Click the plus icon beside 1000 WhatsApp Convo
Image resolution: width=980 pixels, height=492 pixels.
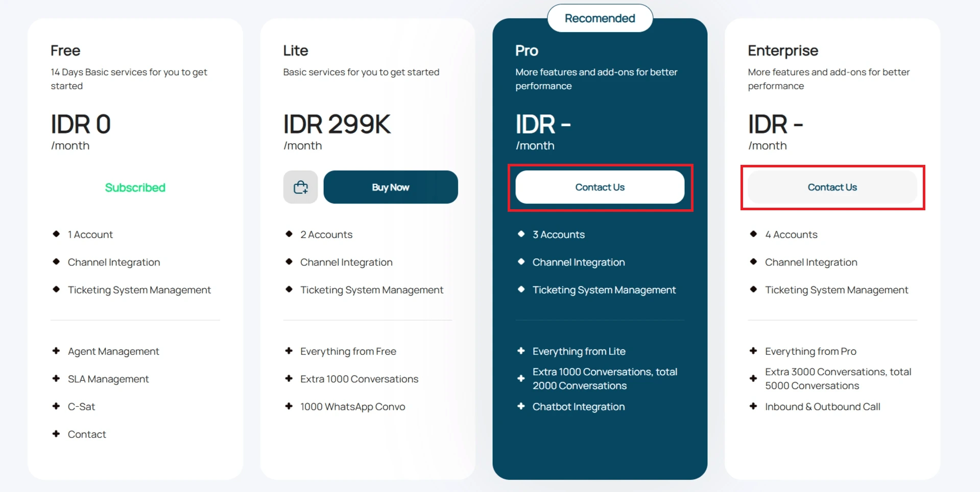(289, 406)
